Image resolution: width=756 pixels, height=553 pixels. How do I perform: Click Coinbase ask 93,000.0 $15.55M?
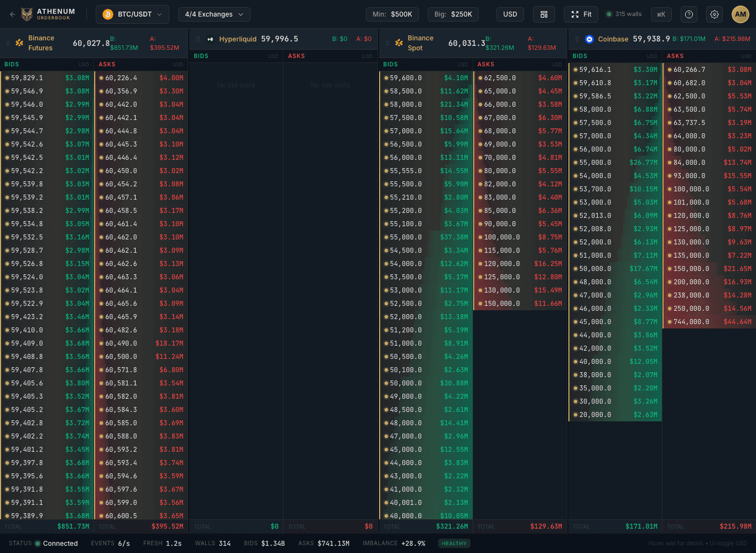point(710,176)
